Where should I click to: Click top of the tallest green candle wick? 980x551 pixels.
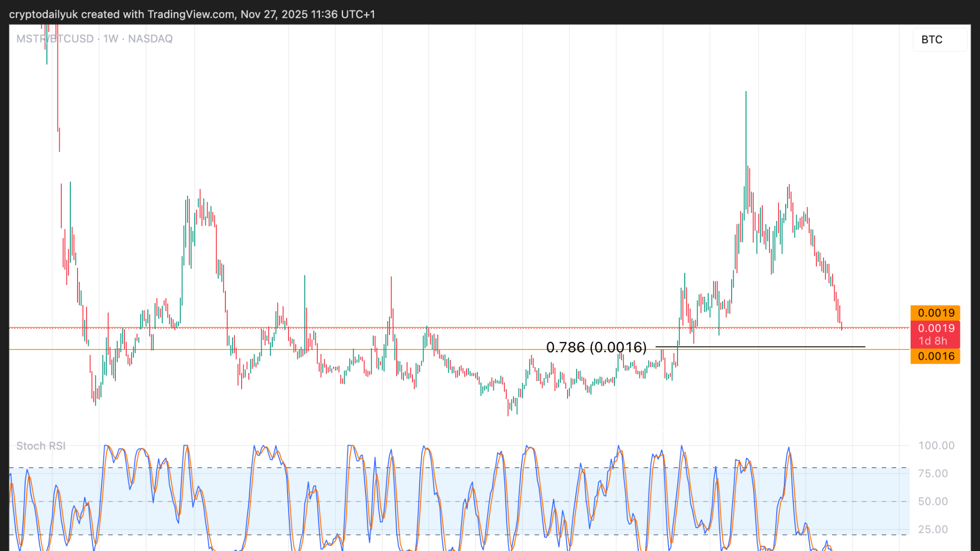coord(746,92)
